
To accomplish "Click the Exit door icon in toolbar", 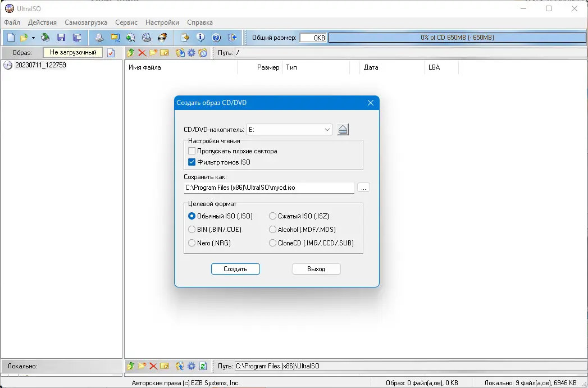I will (232, 38).
